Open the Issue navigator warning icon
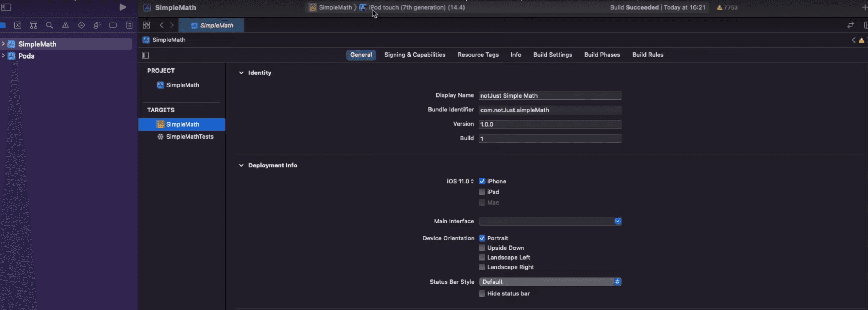This screenshot has width=868, height=310. pyautogui.click(x=65, y=25)
